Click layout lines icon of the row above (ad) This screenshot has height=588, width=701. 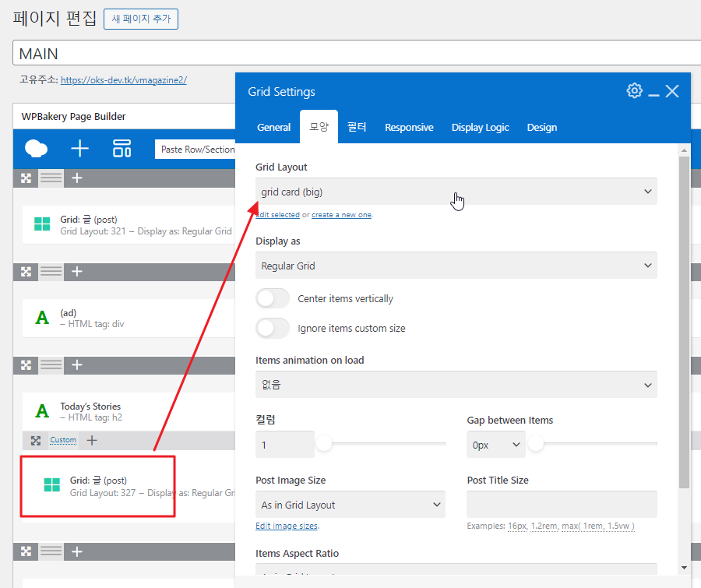click(51, 272)
